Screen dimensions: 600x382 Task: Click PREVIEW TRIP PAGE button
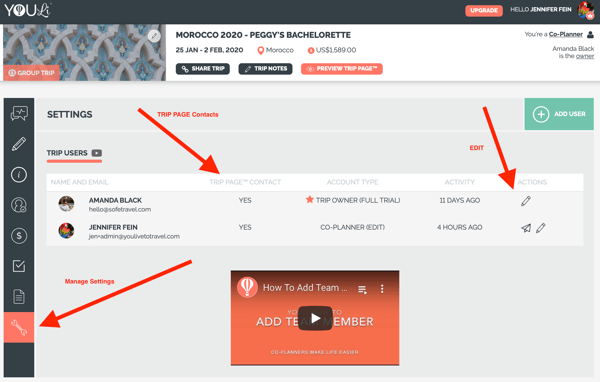pos(342,69)
